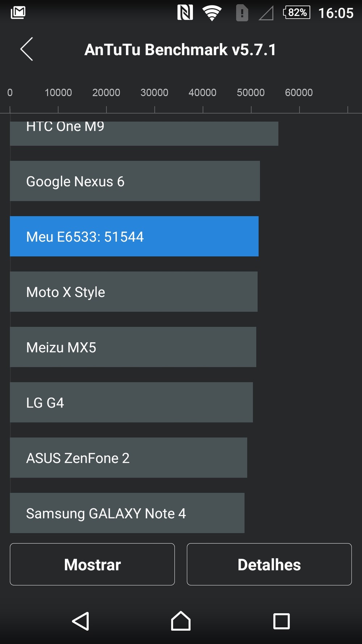Select the HTC One M9 bar

click(144, 133)
